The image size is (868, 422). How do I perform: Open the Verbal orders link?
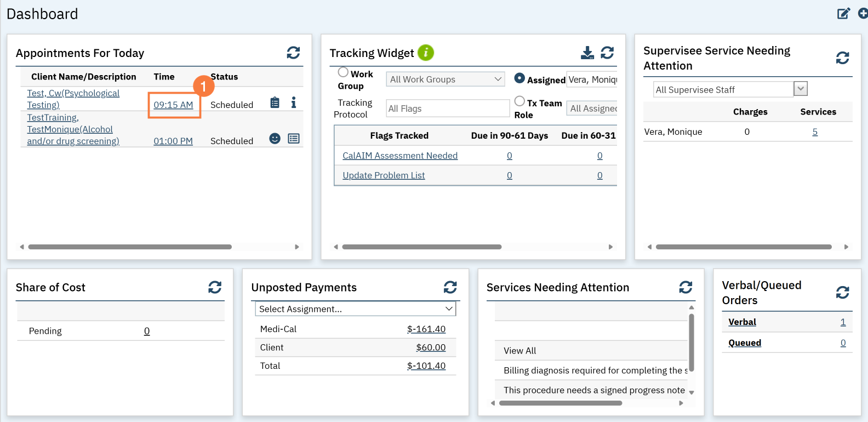(742, 322)
